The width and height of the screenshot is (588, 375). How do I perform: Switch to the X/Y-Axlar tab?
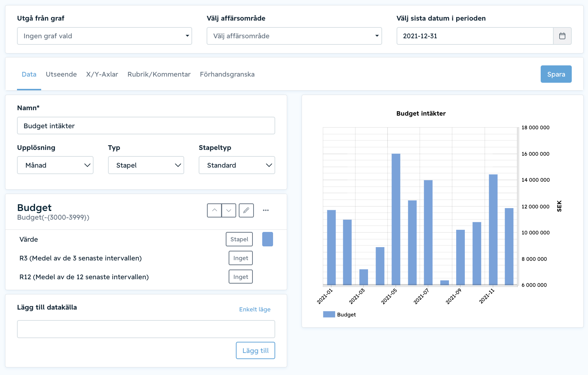coord(102,74)
